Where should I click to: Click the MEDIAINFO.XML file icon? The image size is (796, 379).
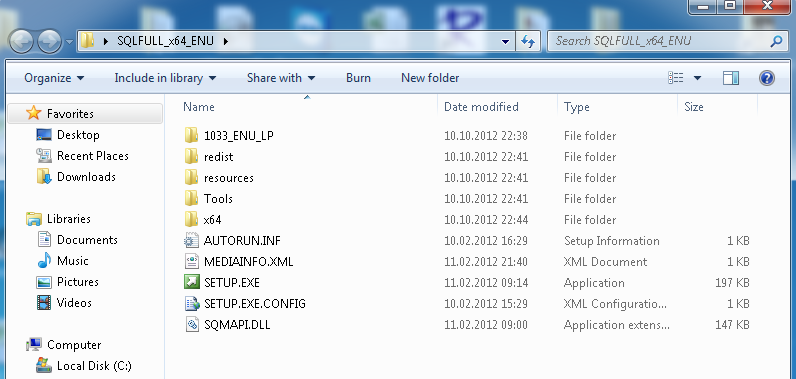pyautogui.click(x=191, y=261)
